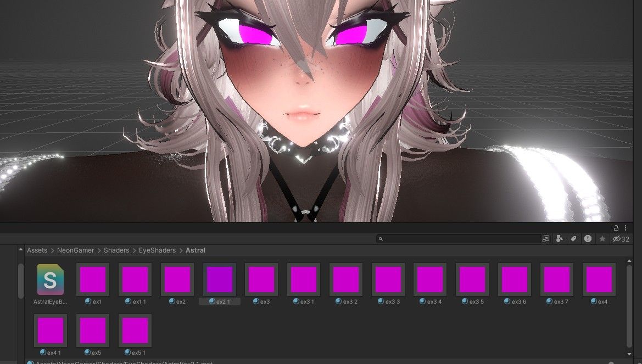Select the ex3 5 material icon
Viewport: 642px width, 364px height.
(472, 279)
